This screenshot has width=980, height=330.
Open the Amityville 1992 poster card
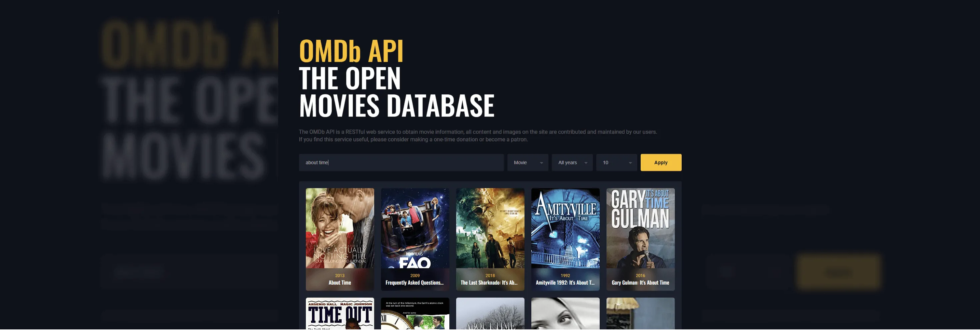pos(565,240)
